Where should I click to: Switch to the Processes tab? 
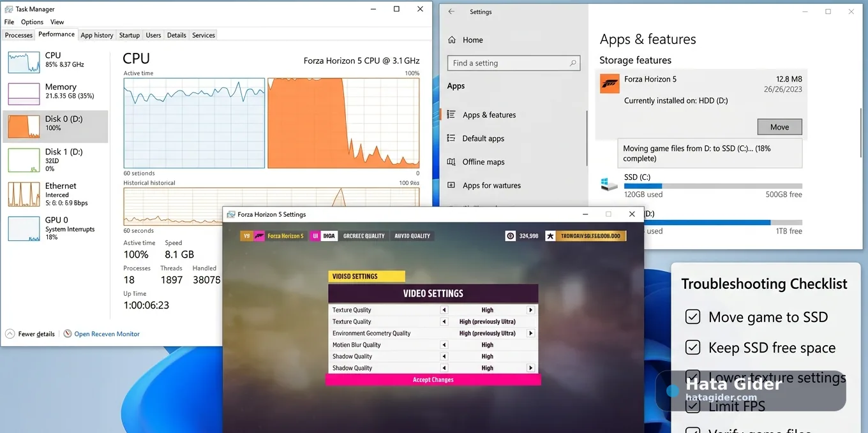[19, 35]
